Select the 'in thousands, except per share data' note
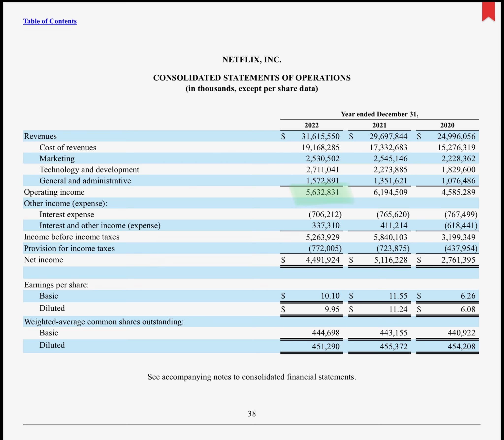The height and width of the screenshot is (440, 504). click(x=252, y=89)
